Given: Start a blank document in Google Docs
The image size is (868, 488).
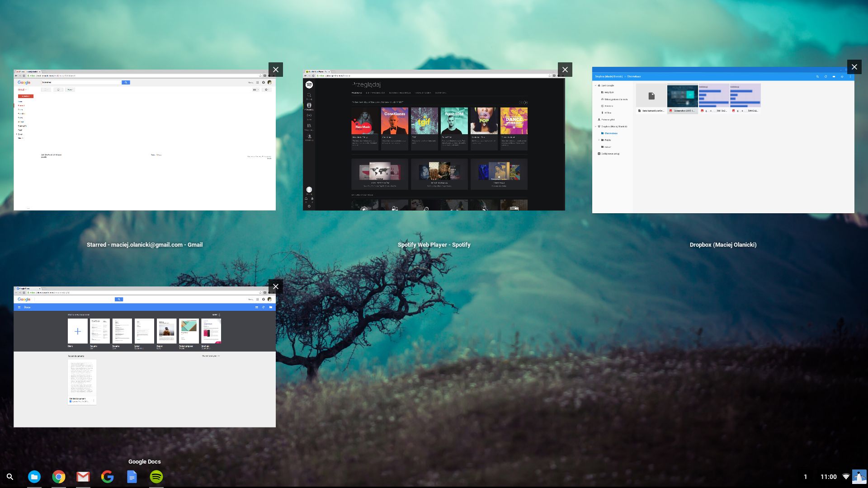Looking at the screenshot, I should (x=77, y=331).
